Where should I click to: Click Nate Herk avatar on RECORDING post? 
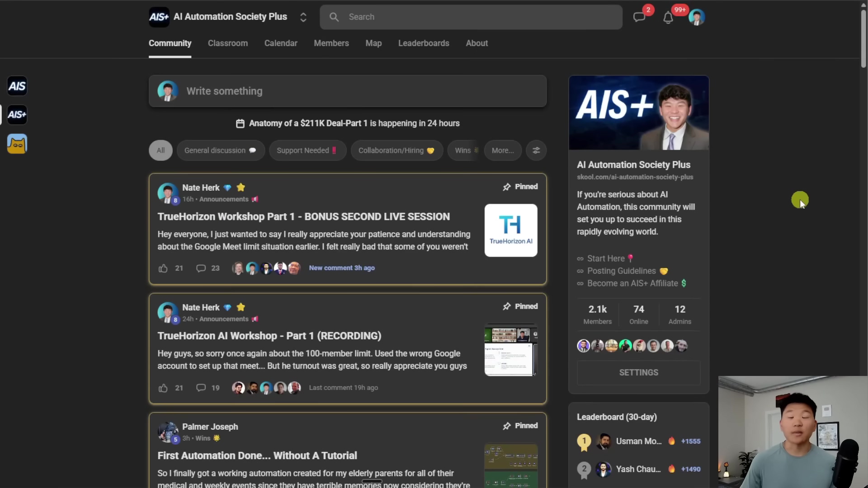point(168,313)
